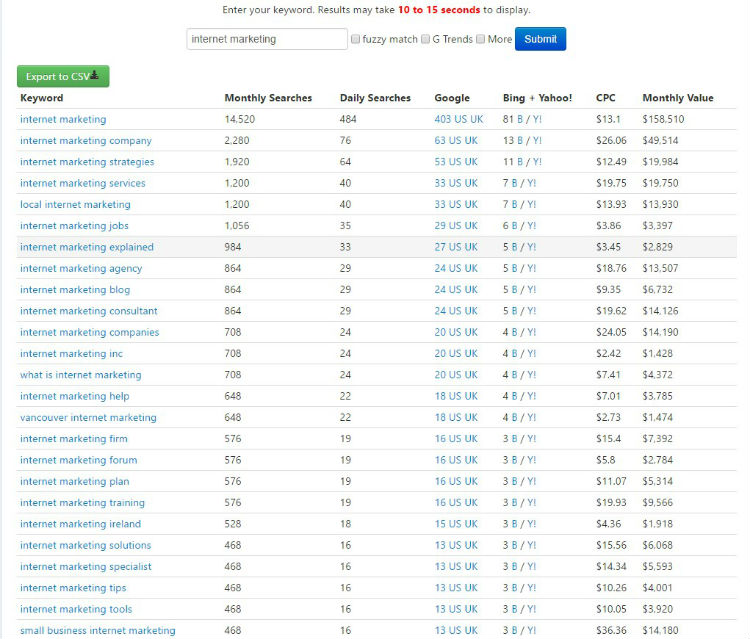Click the Export to CSV button
The height and width of the screenshot is (639, 750).
[x=63, y=77]
